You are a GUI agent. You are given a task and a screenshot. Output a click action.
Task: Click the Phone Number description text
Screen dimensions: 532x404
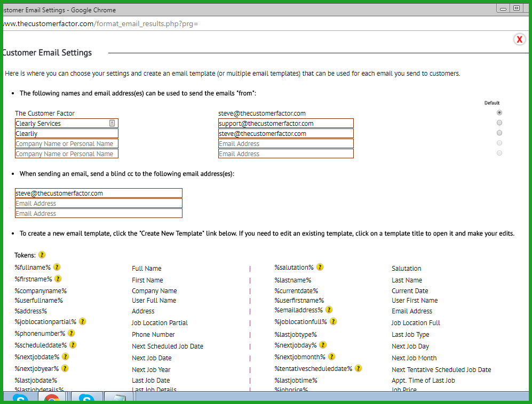(153, 335)
